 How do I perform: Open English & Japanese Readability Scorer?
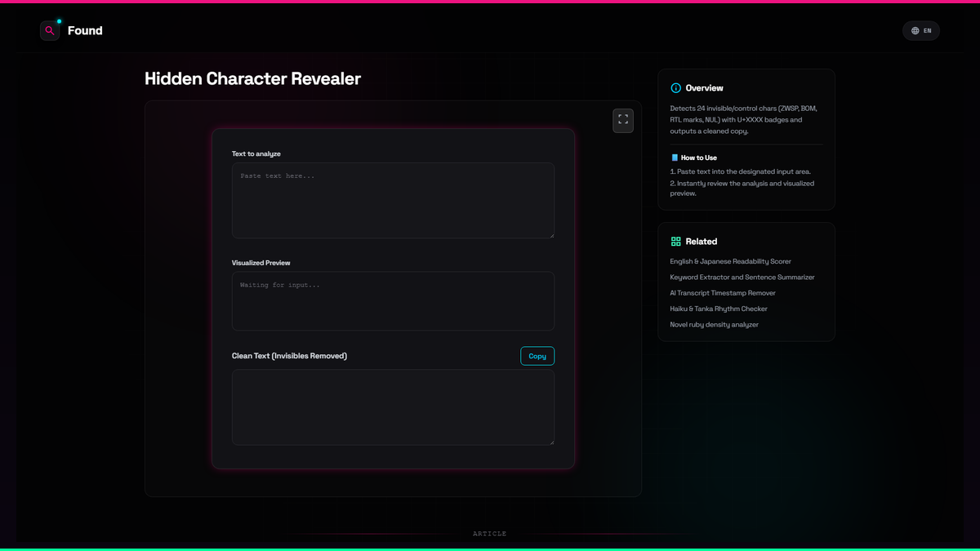(730, 261)
